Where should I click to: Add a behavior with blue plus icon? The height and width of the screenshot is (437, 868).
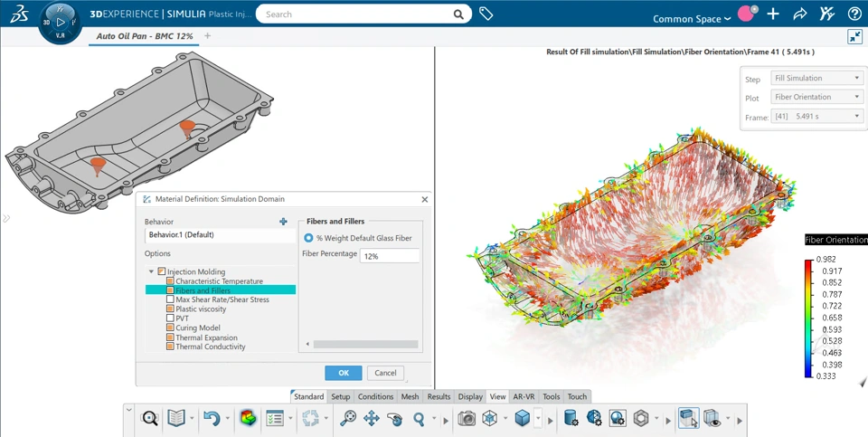coord(283,222)
